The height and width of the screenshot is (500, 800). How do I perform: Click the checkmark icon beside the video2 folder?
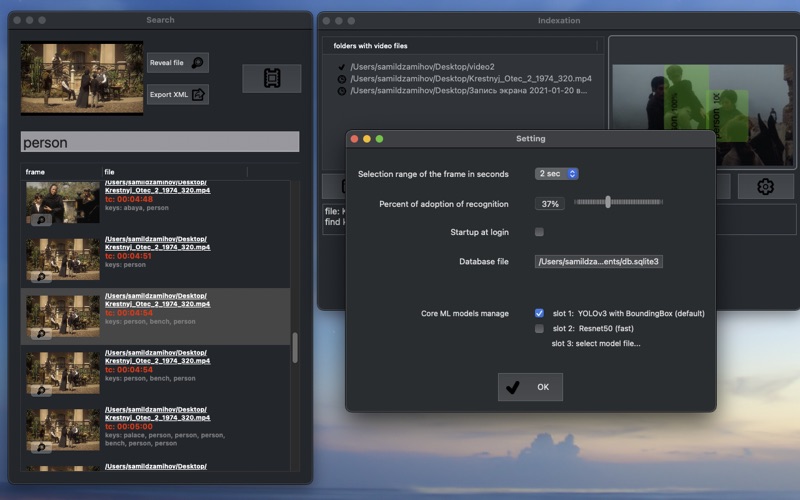[342, 66]
